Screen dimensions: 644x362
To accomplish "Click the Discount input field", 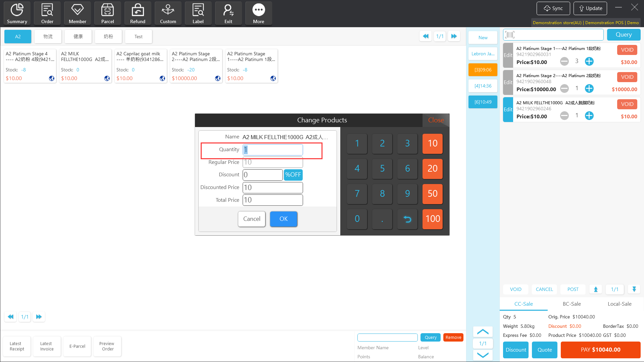I will (262, 175).
